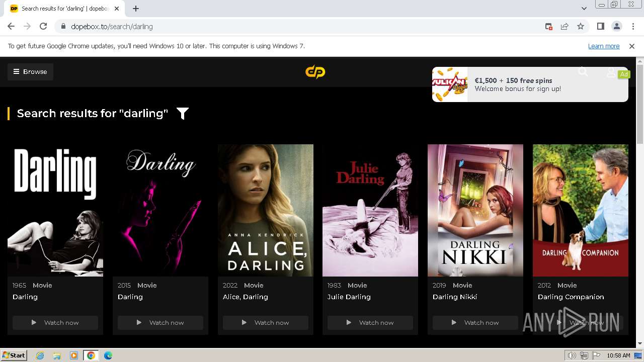Select the Search results for 'darling' tab
The image size is (644, 362).
coord(65,9)
